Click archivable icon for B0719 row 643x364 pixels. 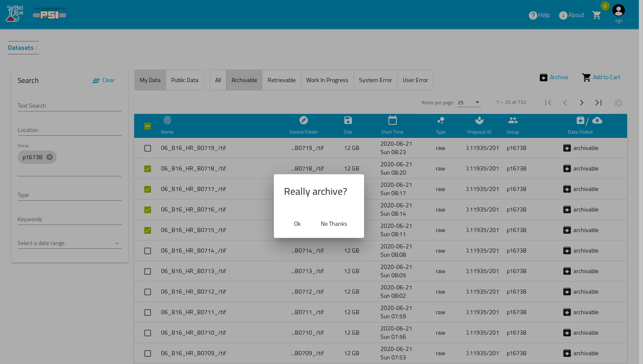pos(567,148)
